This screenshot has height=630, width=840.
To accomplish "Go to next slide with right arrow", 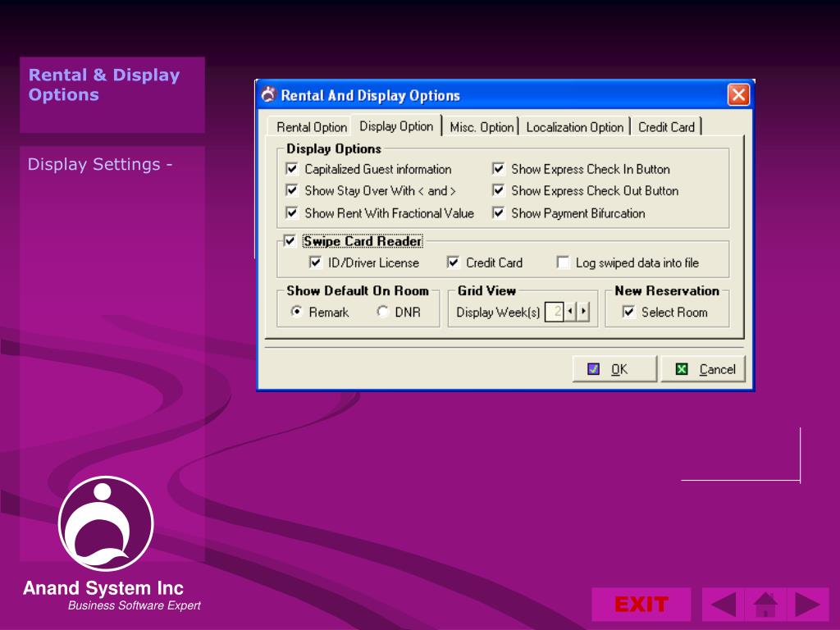I will (808, 605).
